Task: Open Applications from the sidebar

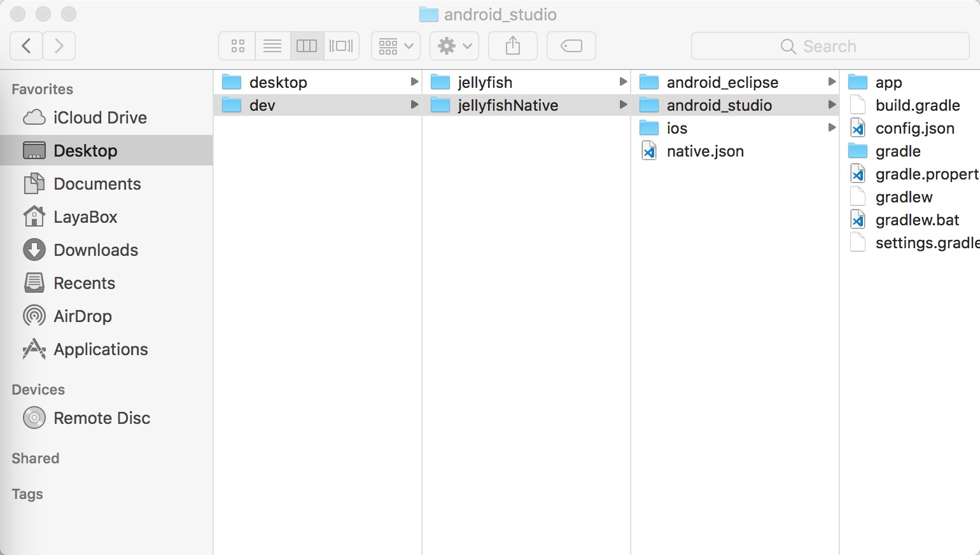Action: coord(106,349)
